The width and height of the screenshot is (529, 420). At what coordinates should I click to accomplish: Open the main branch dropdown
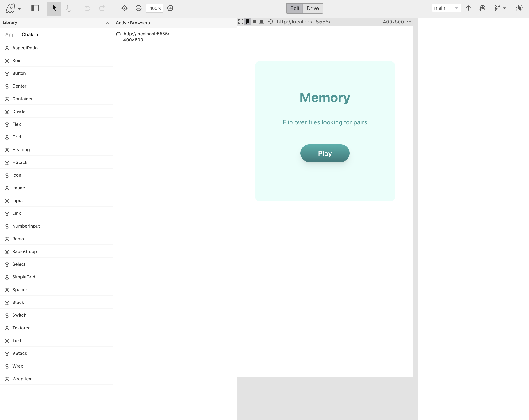pos(446,8)
